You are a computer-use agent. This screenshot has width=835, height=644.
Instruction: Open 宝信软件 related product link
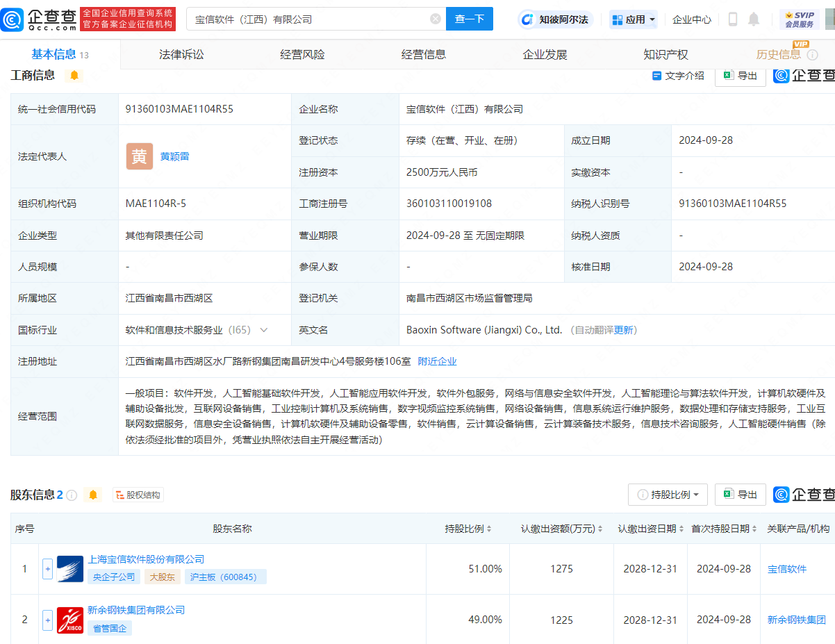coord(787,569)
